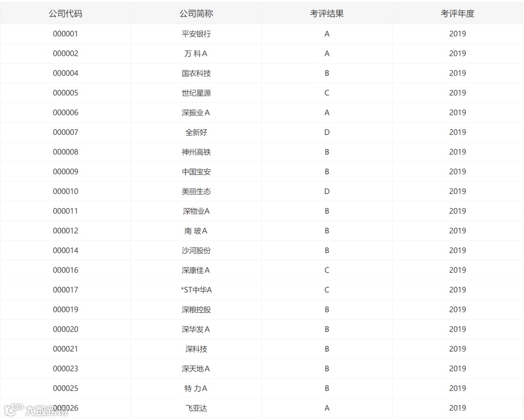The height and width of the screenshot is (420, 524).
Task: Click 2019 in the 飞亚达 row
Action: 458,408
